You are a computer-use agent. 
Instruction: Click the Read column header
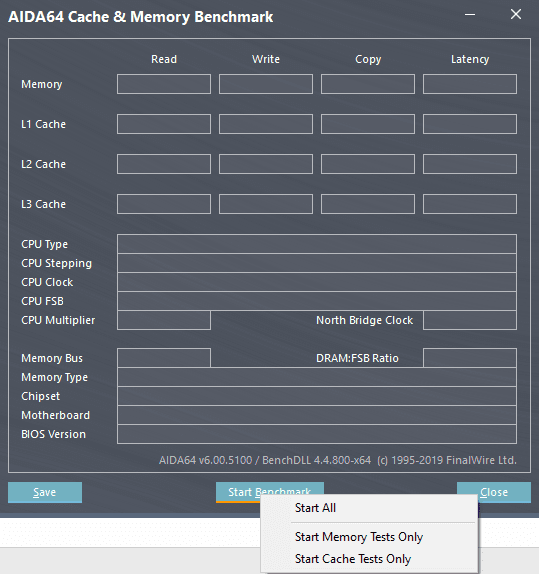pos(164,59)
